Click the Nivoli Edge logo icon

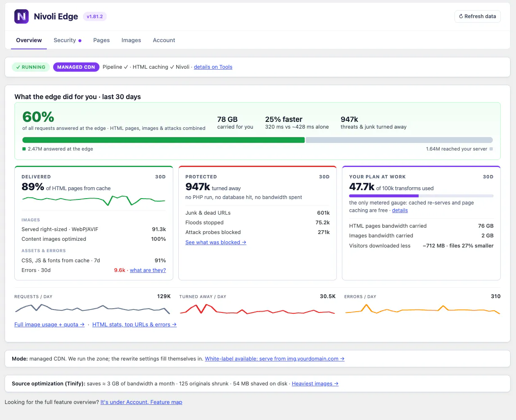click(x=21, y=16)
